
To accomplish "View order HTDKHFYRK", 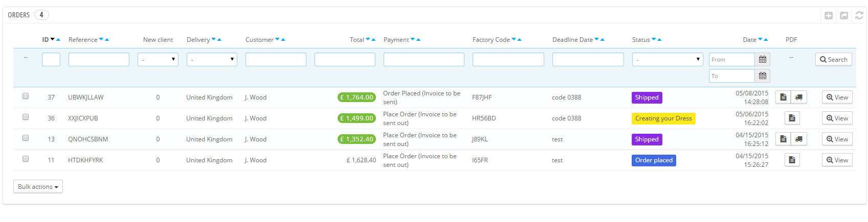I will pyautogui.click(x=837, y=160).
